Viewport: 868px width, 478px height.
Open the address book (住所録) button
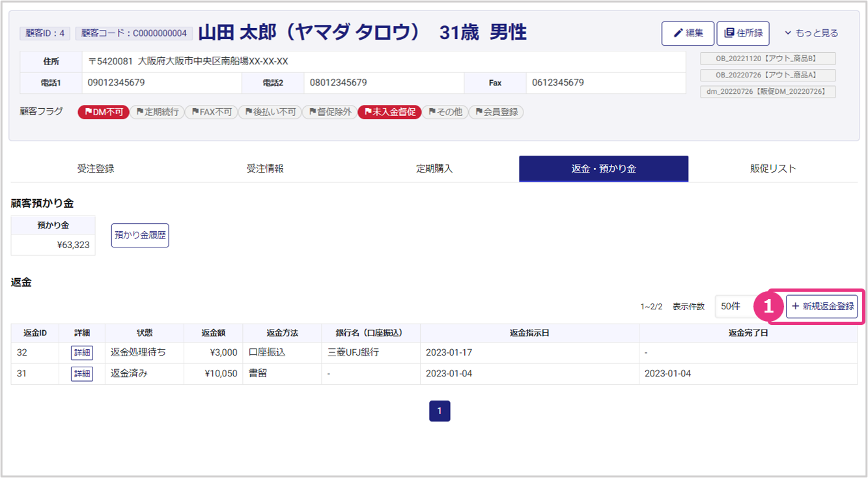click(x=744, y=33)
